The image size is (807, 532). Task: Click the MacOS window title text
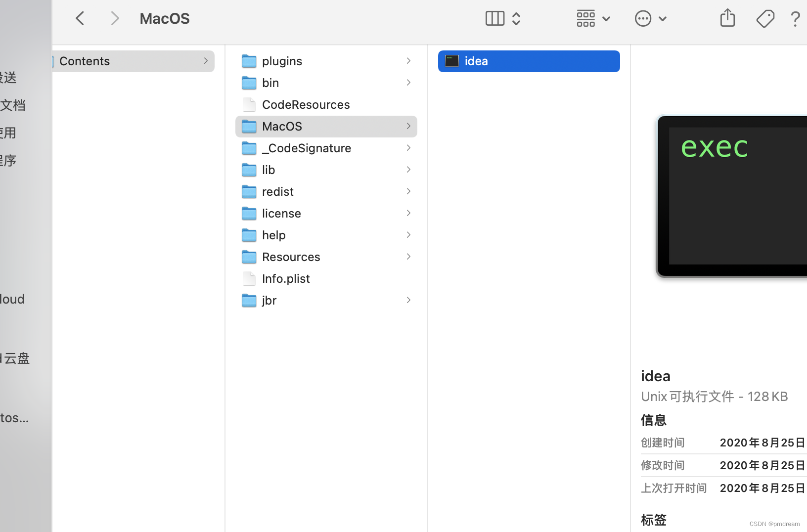pyautogui.click(x=165, y=18)
